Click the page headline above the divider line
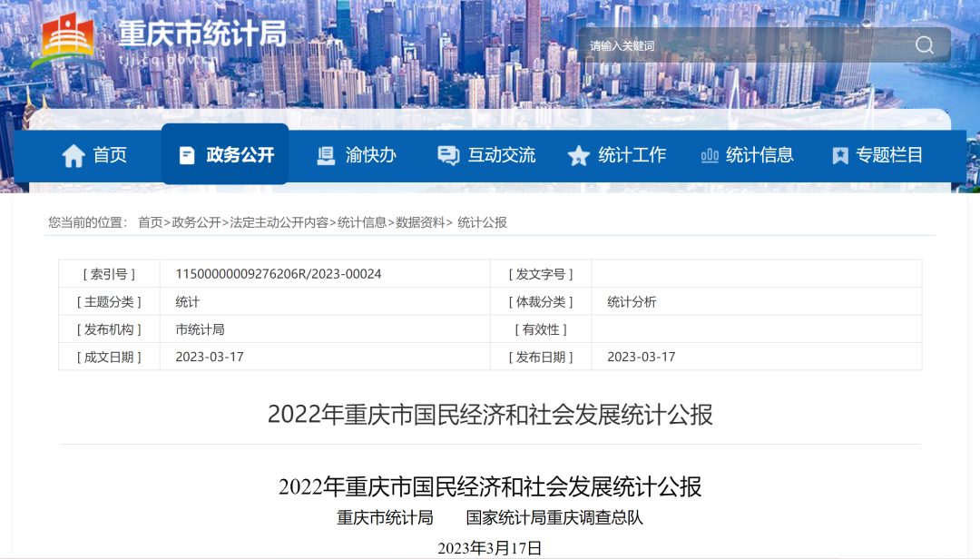980x559 pixels. [x=490, y=415]
